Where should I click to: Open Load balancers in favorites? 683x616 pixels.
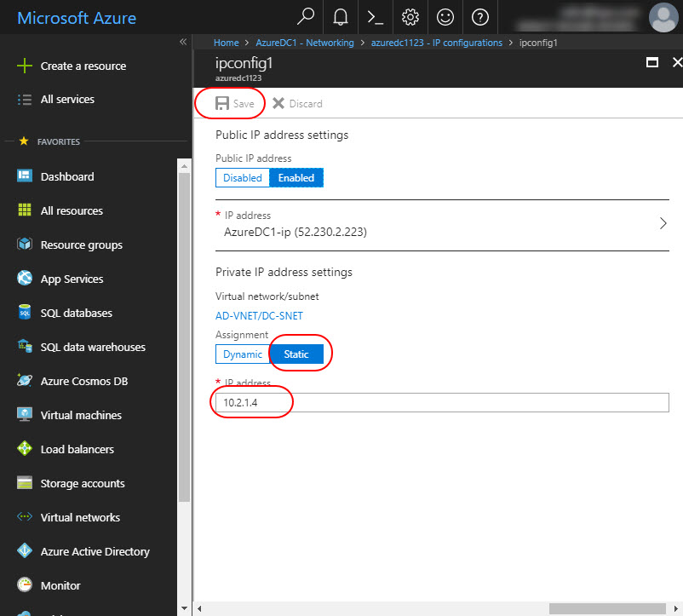pyautogui.click(x=77, y=449)
